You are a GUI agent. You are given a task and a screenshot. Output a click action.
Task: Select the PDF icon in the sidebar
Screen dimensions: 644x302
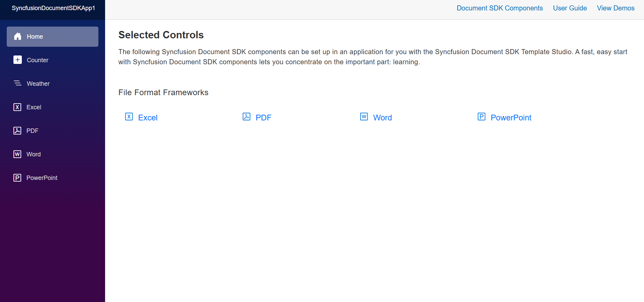point(17,130)
